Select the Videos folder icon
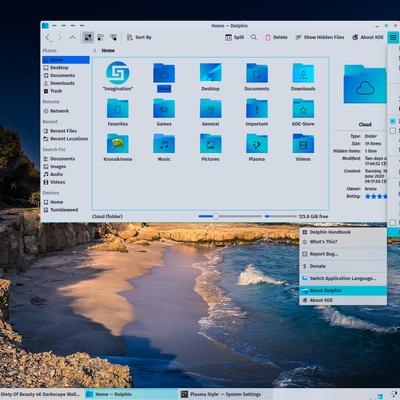The height and width of the screenshot is (400, 400). [303, 144]
